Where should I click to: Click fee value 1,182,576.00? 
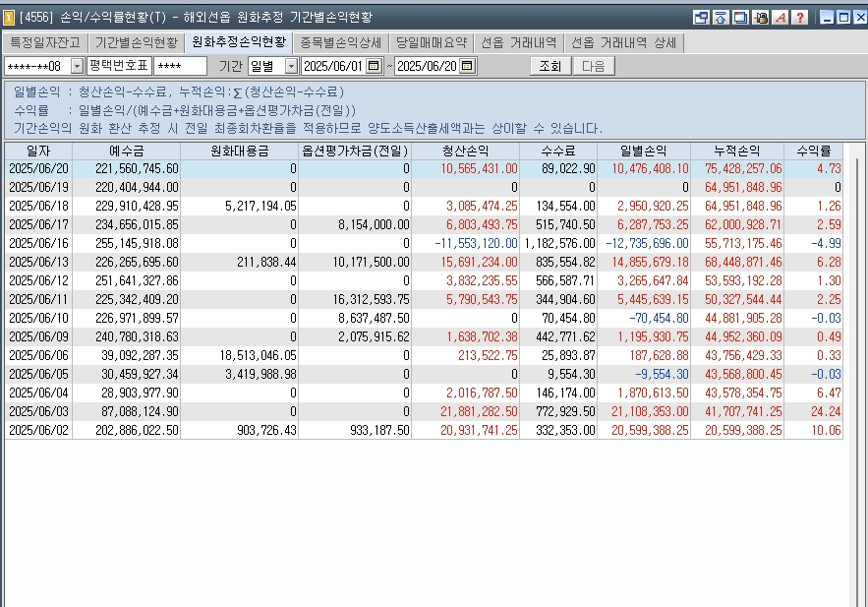pos(559,244)
